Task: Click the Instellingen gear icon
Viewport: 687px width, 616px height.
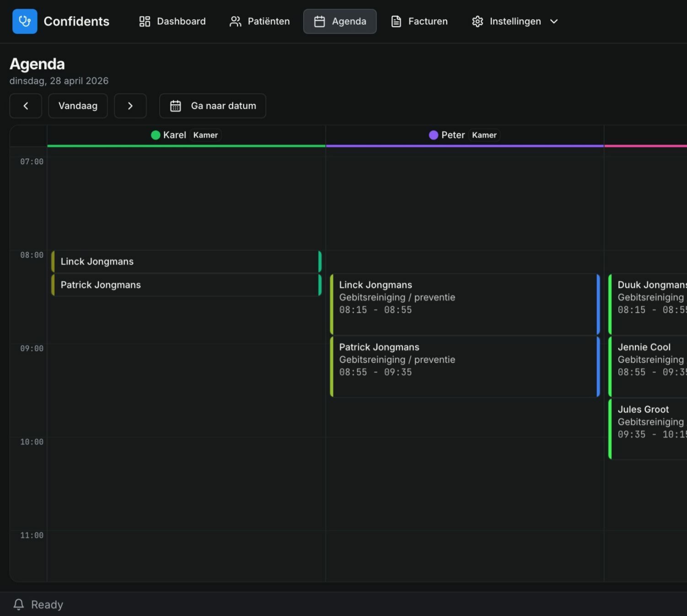Action: tap(478, 21)
